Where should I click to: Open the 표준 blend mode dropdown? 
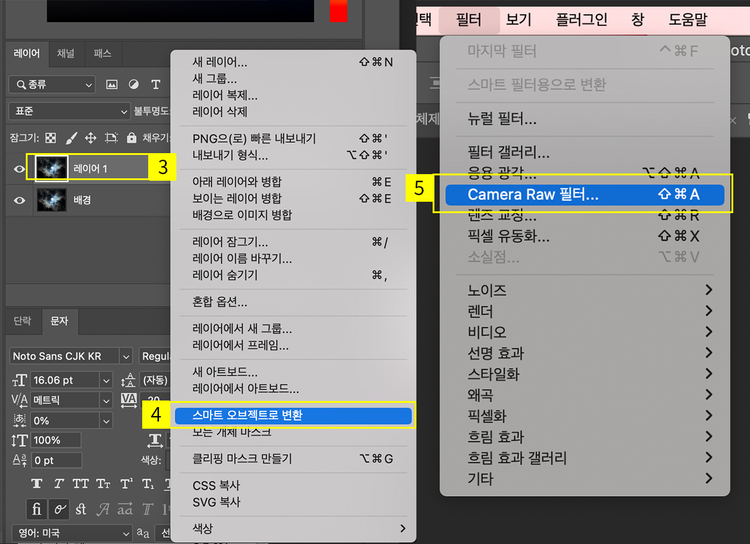(69, 111)
